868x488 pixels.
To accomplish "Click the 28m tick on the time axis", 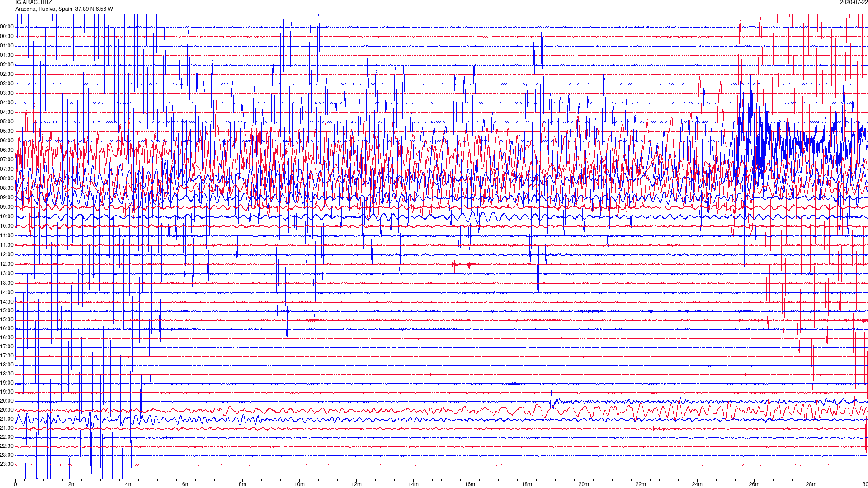I will tap(811, 484).
